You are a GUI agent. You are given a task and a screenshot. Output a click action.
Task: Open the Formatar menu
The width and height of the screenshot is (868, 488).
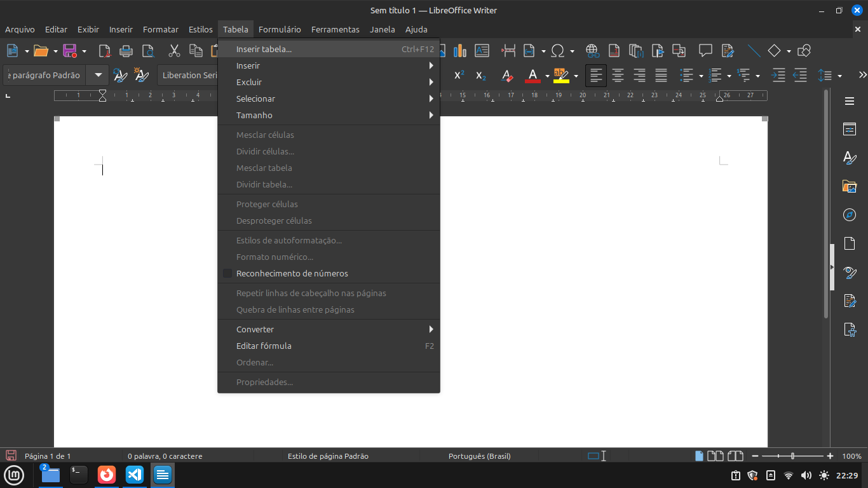pyautogui.click(x=161, y=29)
